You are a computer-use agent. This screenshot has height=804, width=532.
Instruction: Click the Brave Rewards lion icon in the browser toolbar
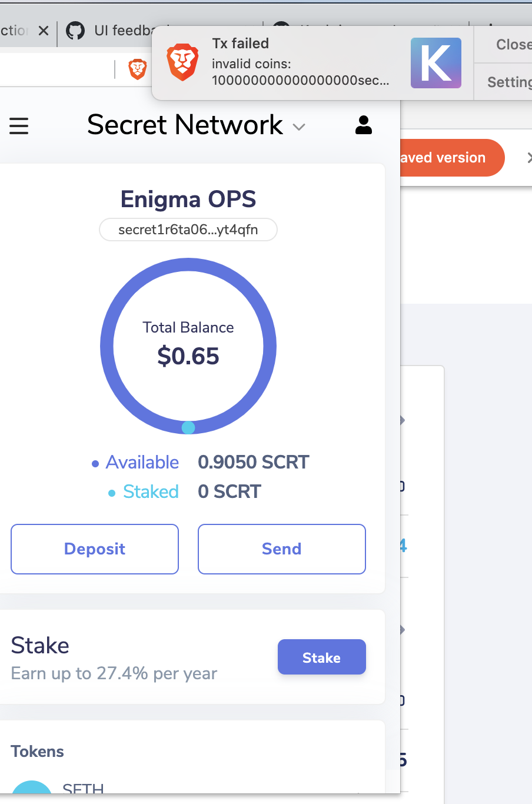tap(137, 69)
